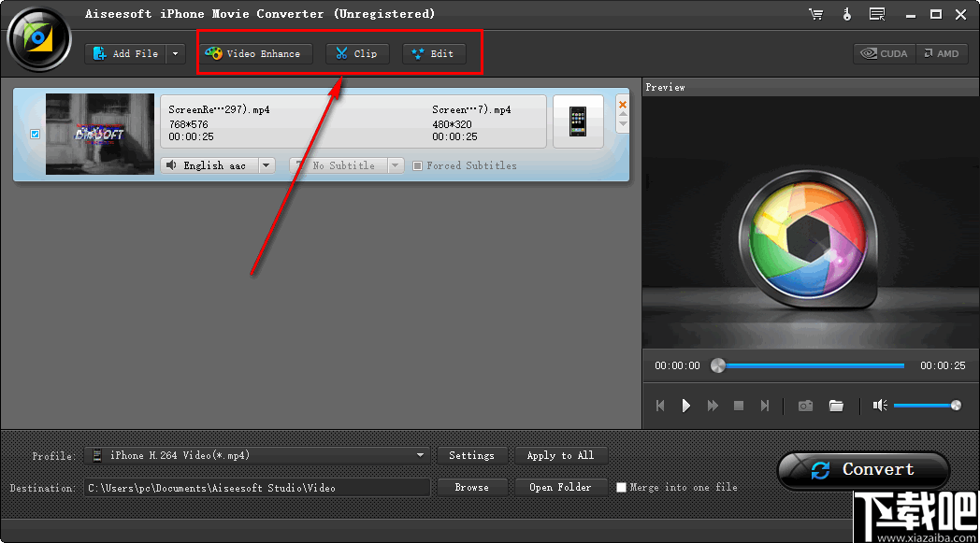Click the iPhone output profile icon
This screenshot has width=980, height=543.
click(x=578, y=121)
